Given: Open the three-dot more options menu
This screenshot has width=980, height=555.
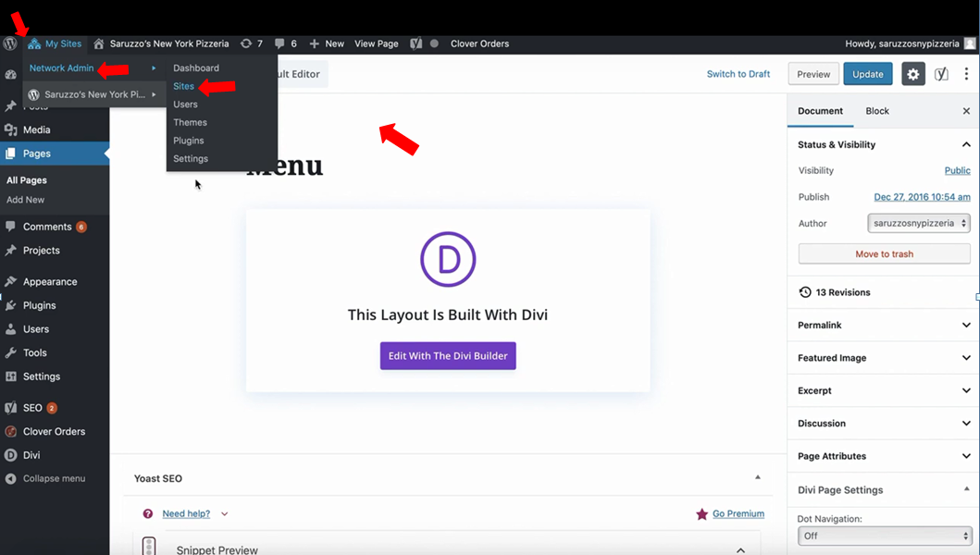Looking at the screenshot, I should click(966, 74).
